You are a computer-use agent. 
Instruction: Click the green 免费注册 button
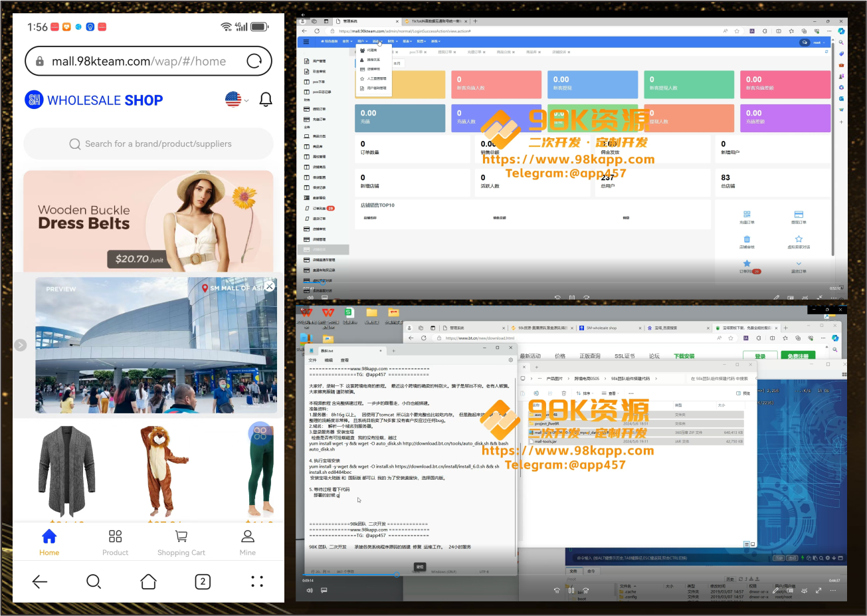[798, 356]
